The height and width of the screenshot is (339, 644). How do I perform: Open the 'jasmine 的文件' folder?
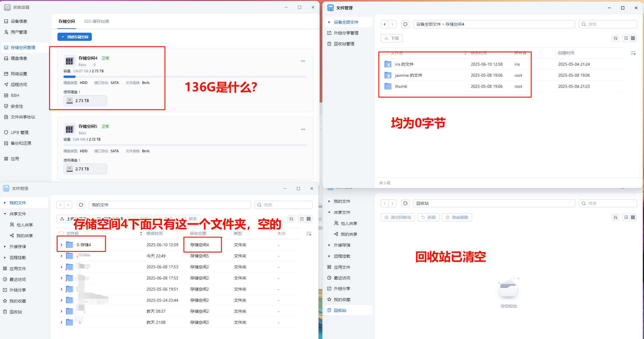tap(409, 75)
